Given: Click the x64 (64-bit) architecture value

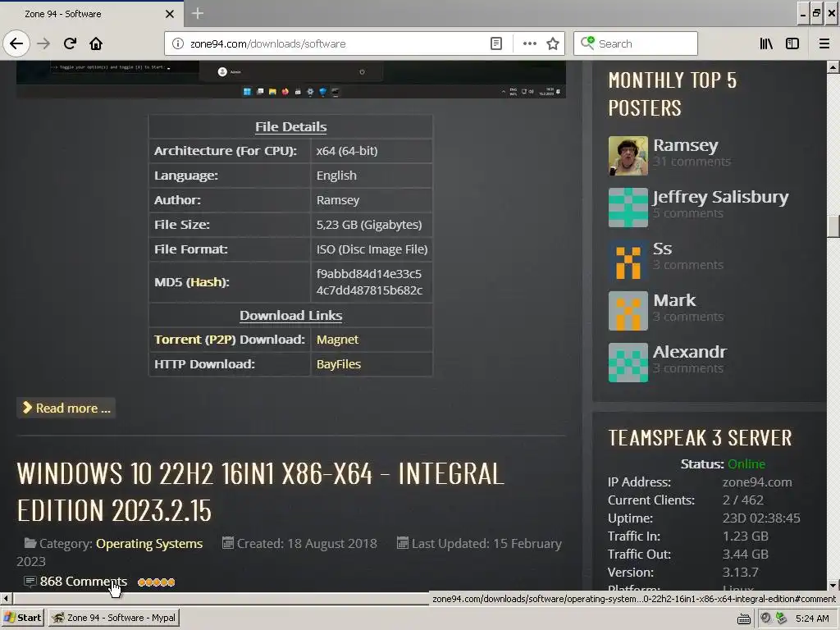Looking at the screenshot, I should [x=347, y=151].
